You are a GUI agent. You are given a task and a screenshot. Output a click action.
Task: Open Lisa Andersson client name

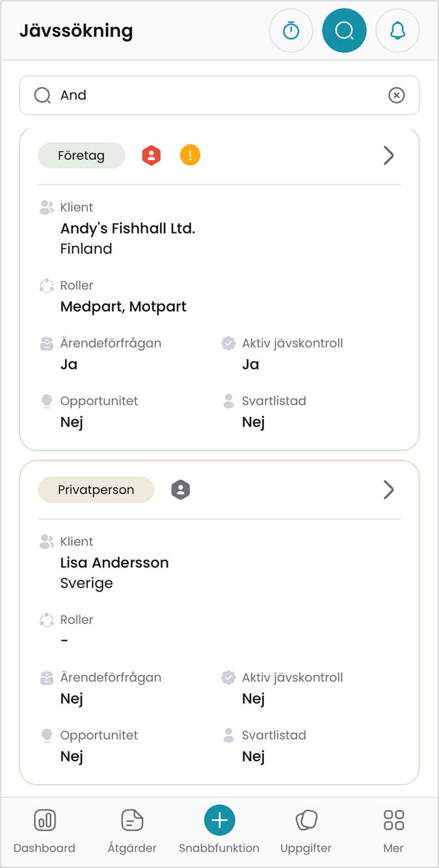coord(114,563)
